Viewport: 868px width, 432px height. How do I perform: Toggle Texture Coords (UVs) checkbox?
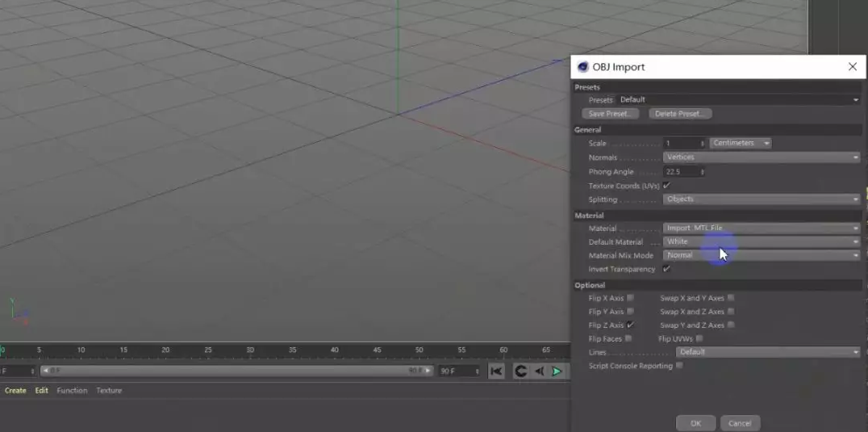[666, 186]
